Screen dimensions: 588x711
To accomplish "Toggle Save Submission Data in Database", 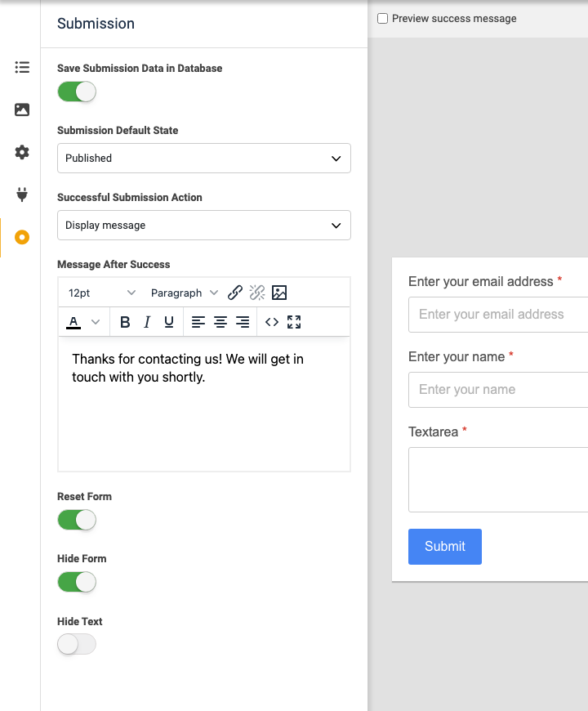I will click(x=77, y=92).
